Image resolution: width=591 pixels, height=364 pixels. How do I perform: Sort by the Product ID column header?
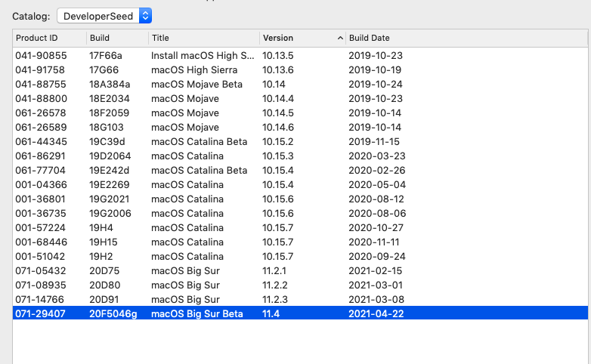click(x=36, y=38)
